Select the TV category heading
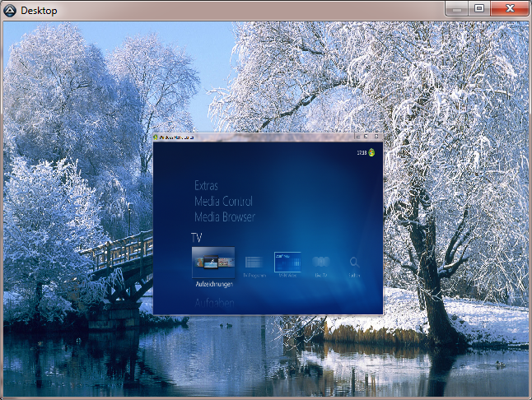 [197, 237]
